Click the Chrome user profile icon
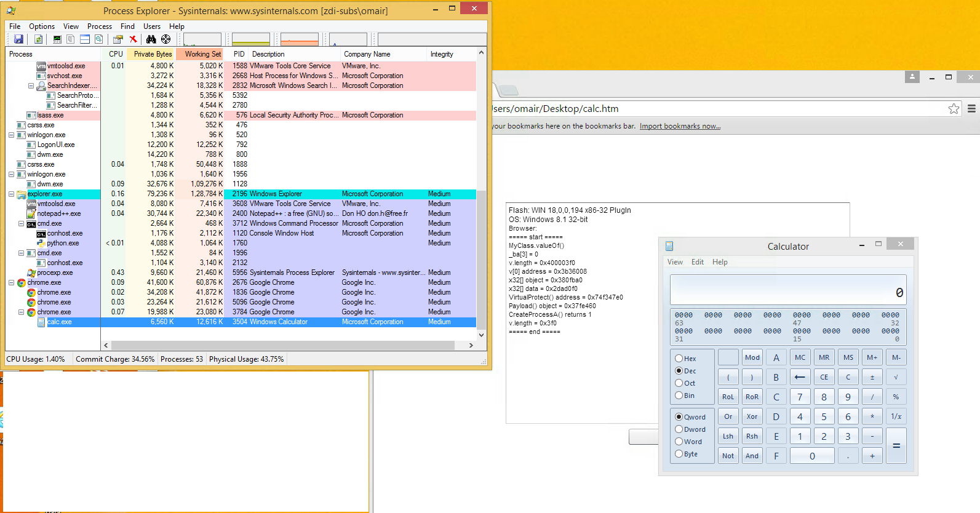This screenshot has height=513, width=980. 912,77
